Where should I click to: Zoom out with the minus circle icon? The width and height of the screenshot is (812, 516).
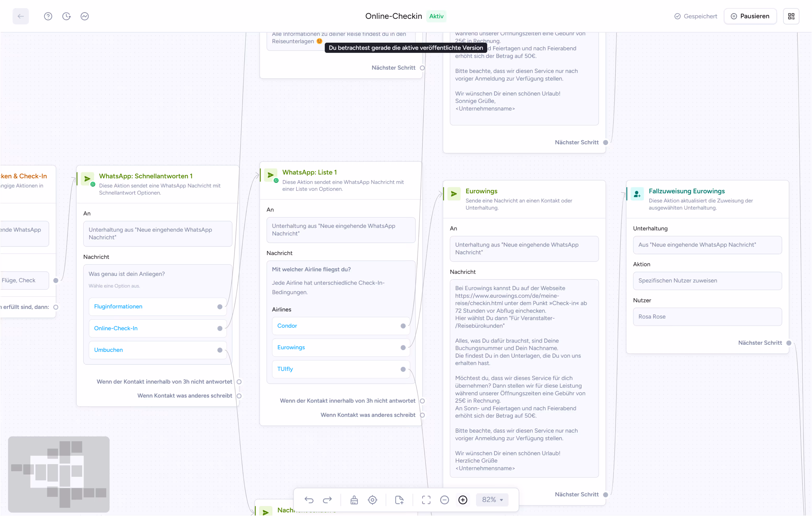(x=444, y=500)
